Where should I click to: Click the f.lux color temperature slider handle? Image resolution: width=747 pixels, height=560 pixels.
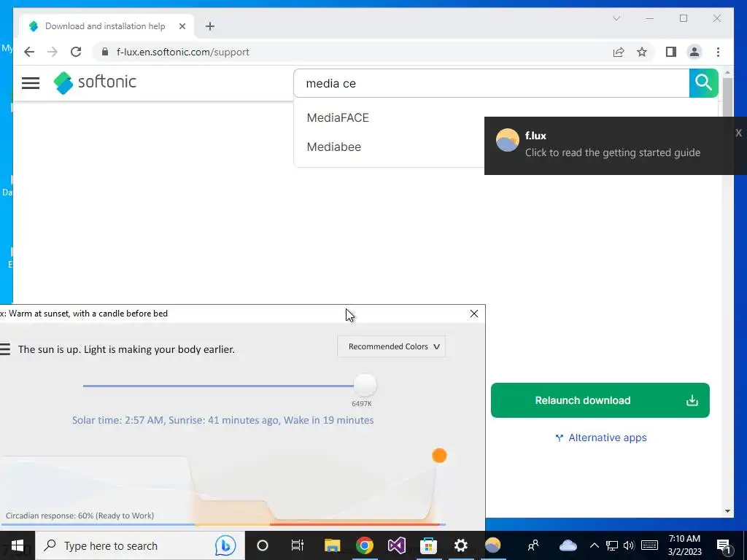[x=365, y=385]
